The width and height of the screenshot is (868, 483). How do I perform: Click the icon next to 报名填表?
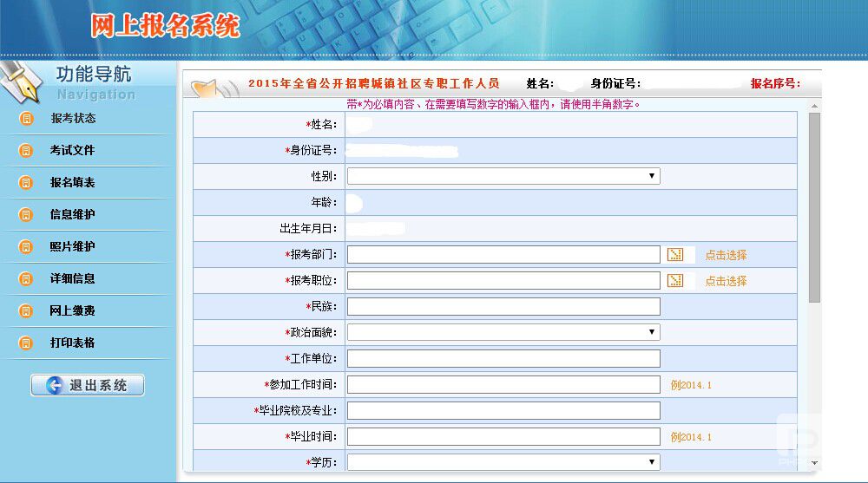(26, 183)
